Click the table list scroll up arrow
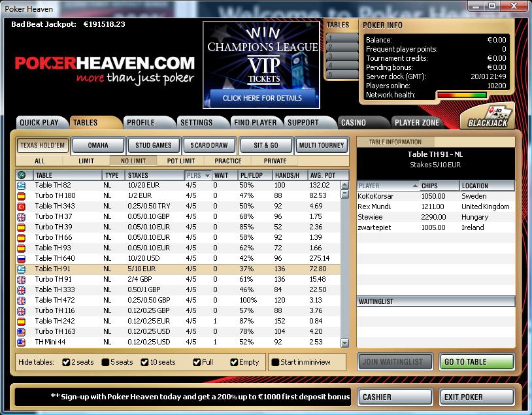 tap(344, 186)
